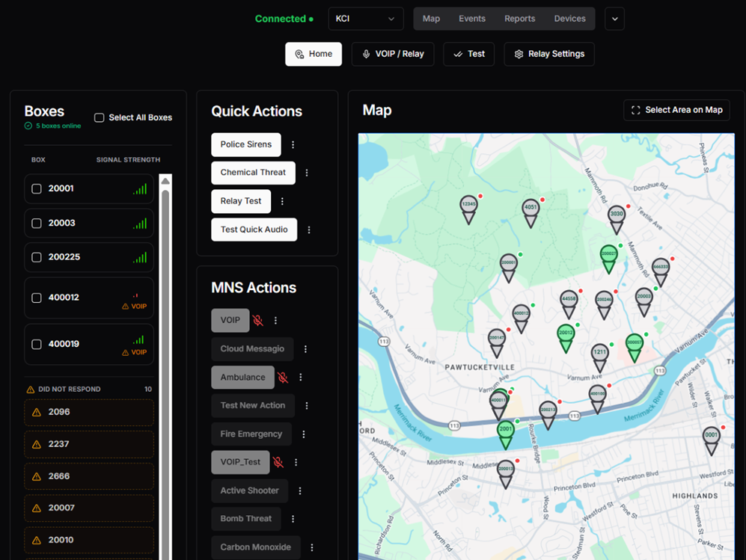Screen dimensions: 746x560
Task: Click warning triangle next to 2237
Action: click(37, 444)
